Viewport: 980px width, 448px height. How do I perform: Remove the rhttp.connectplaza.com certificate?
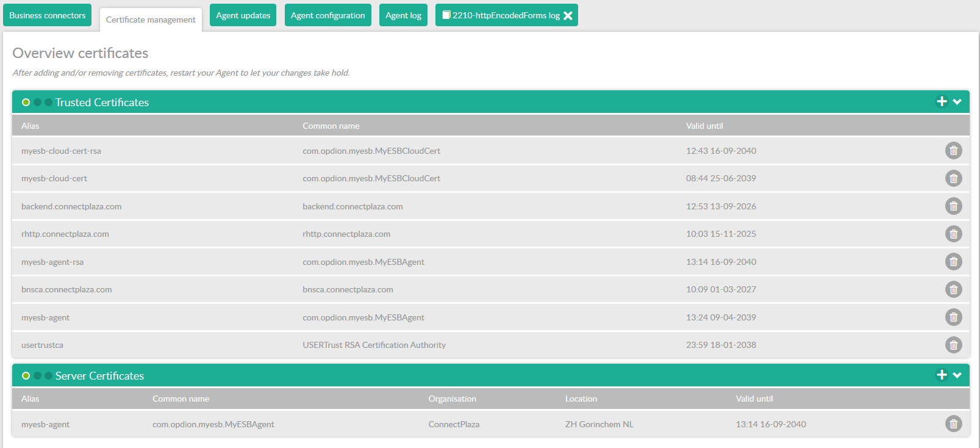click(953, 234)
